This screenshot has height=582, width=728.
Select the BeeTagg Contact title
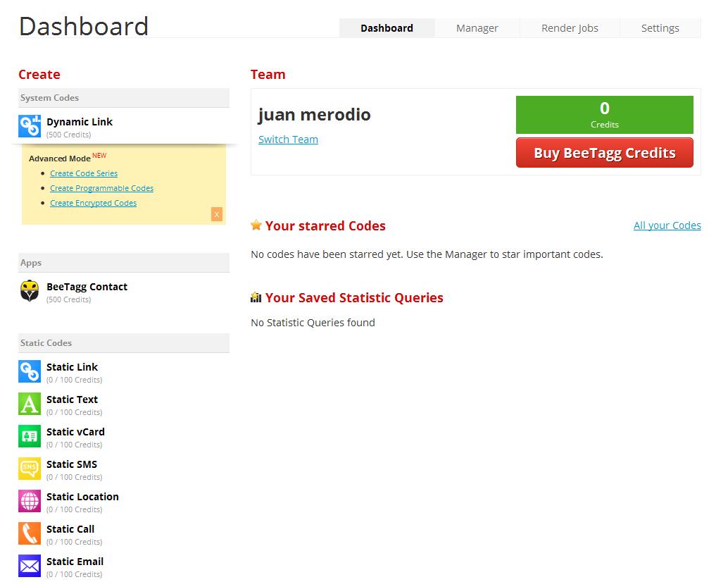pyautogui.click(x=87, y=287)
